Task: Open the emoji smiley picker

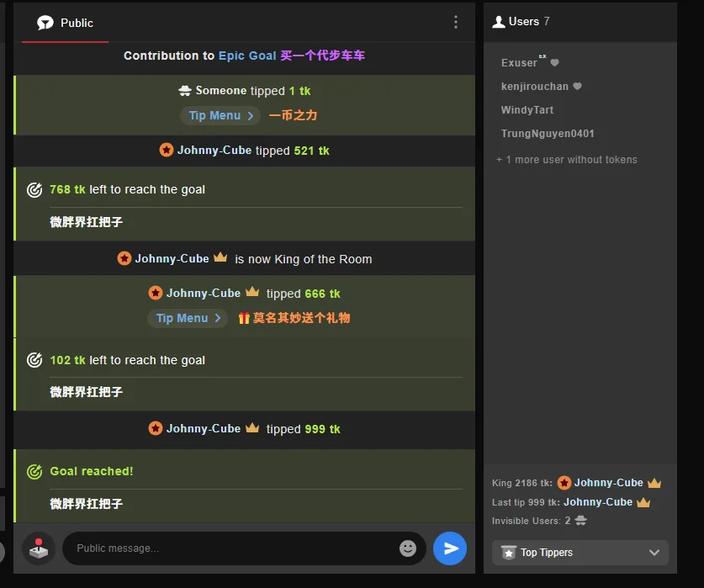Action: click(x=408, y=548)
